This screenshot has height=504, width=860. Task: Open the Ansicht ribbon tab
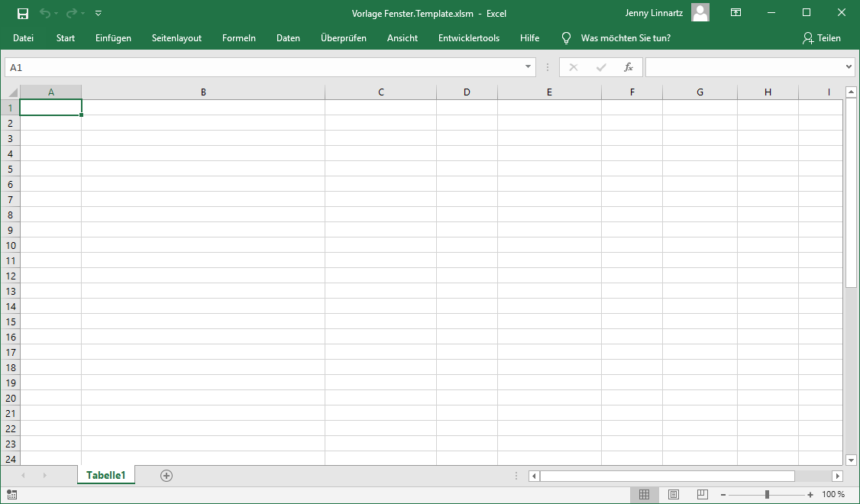[x=402, y=38]
